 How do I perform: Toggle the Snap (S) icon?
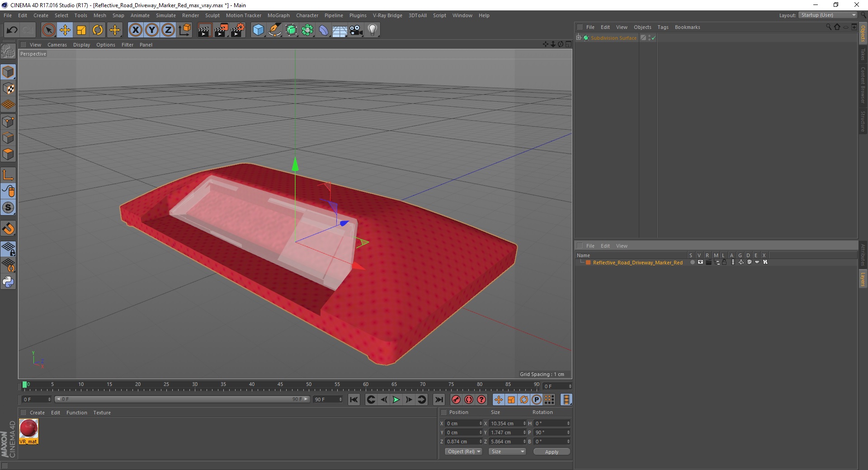tap(8, 208)
